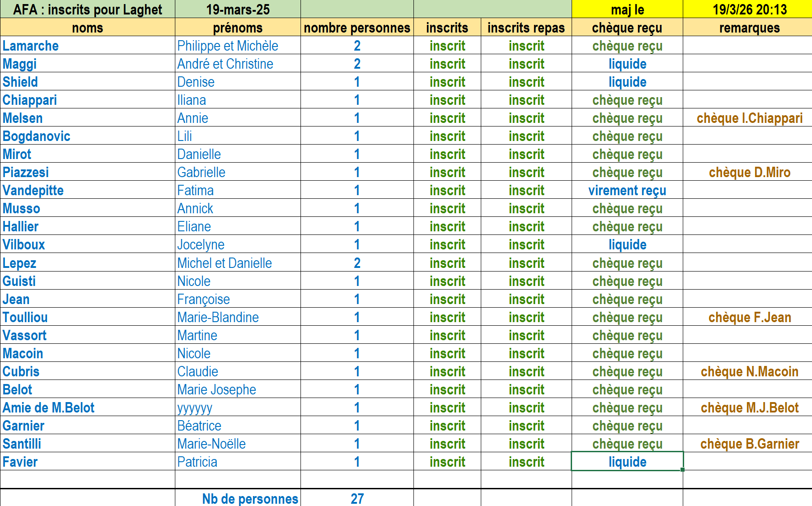The width and height of the screenshot is (812, 506).
Task: Select the name cell 'Lamarche'
Action: pyautogui.click(x=31, y=46)
